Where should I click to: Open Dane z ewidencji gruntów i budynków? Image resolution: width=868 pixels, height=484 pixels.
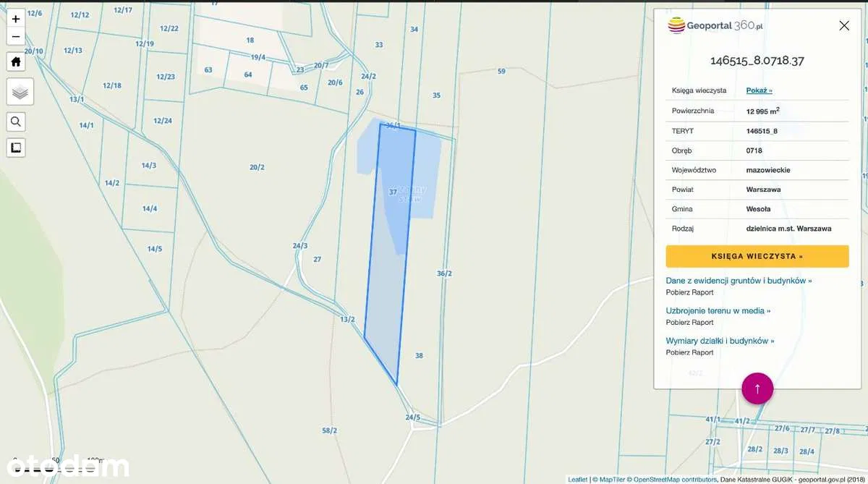pos(739,281)
